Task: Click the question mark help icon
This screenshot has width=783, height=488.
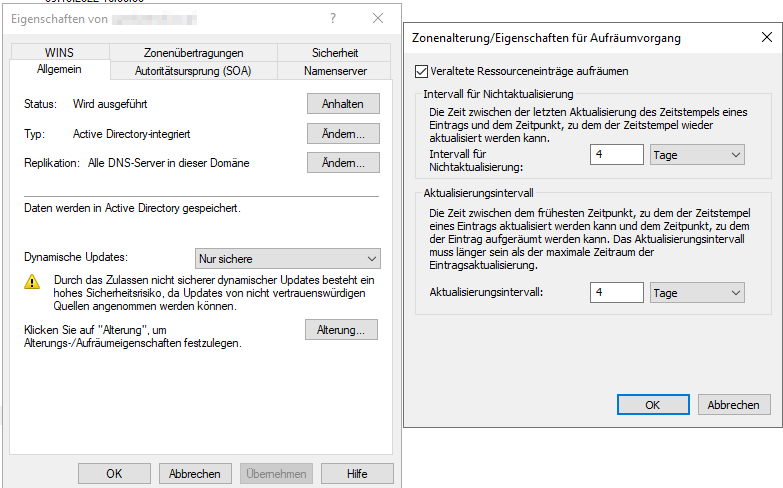Action: (333, 19)
